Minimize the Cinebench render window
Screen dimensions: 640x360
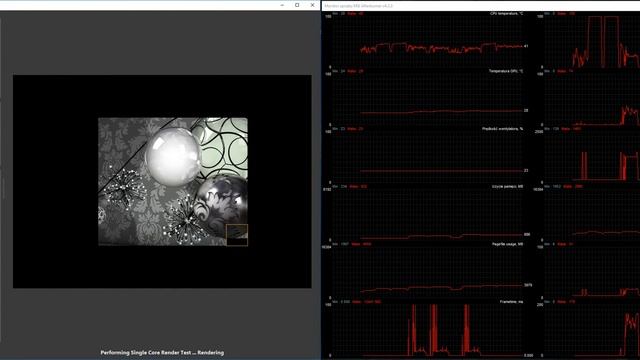pyautogui.click(x=282, y=5)
